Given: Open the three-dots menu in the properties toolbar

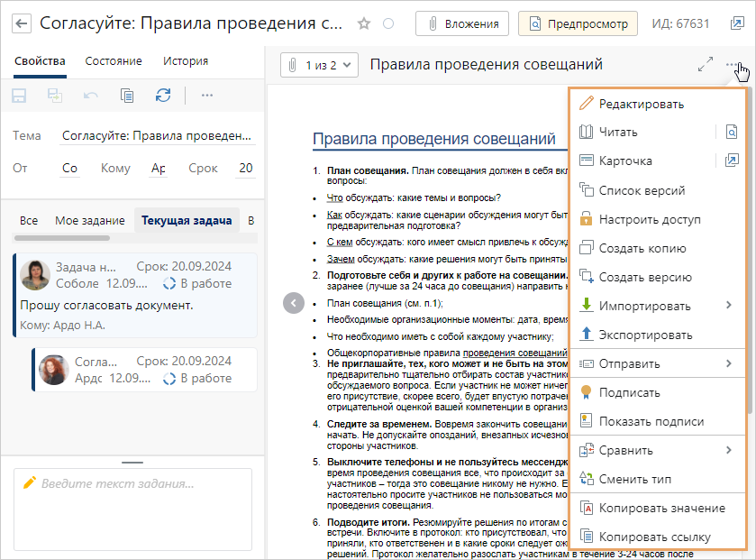Looking at the screenshot, I should pos(206,95).
